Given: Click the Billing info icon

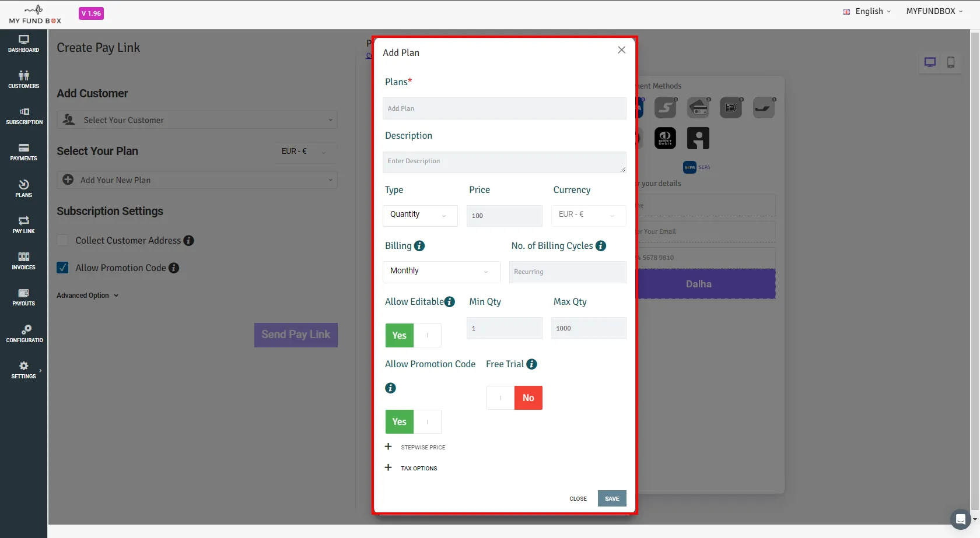Looking at the screenshot, I should (419, 246).
